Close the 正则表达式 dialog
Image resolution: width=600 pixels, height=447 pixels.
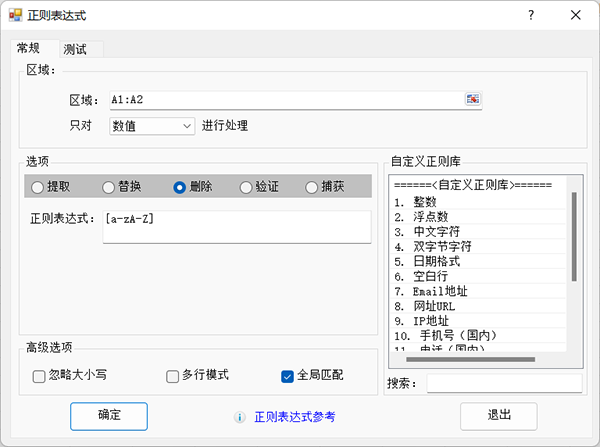[x=576, y=15]
